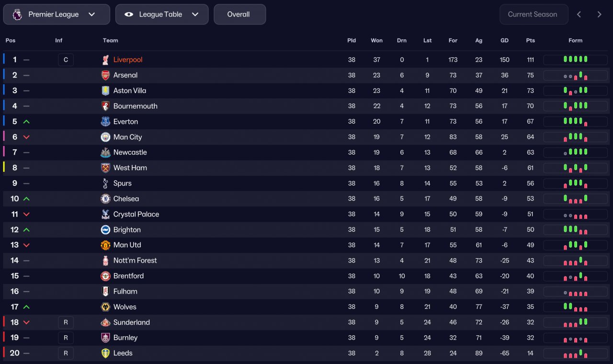
Task: Click the Man City badge icon
Action: point(105,137)
